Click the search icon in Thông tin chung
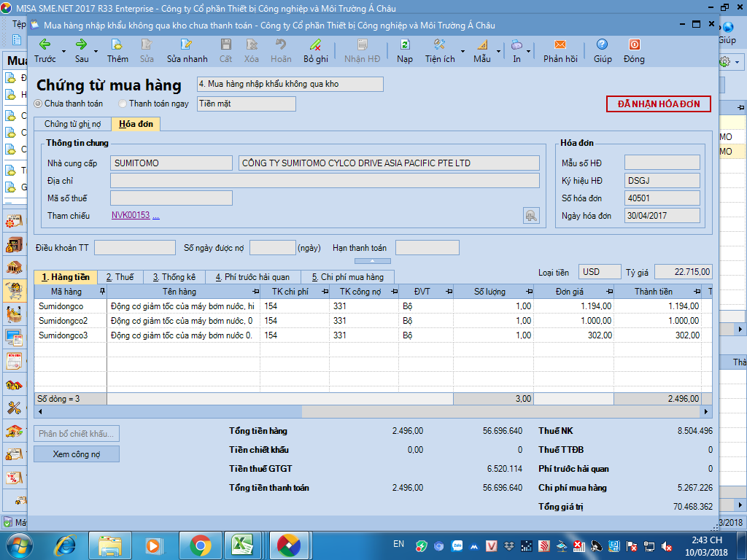Viewport: 747px width, 560px height. (531, 216)
